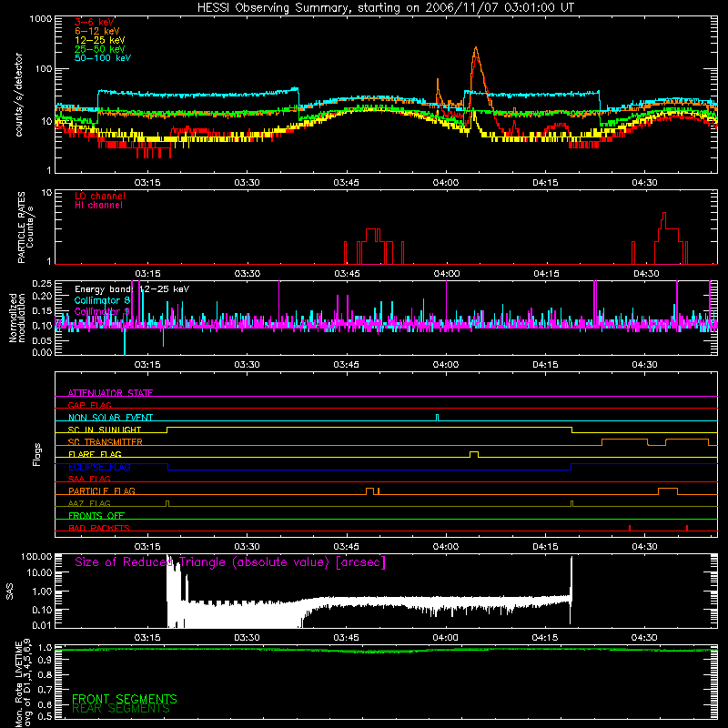Click the 100.00 value on SAS axis
The image size is (728, 728).
pos(36,557)
